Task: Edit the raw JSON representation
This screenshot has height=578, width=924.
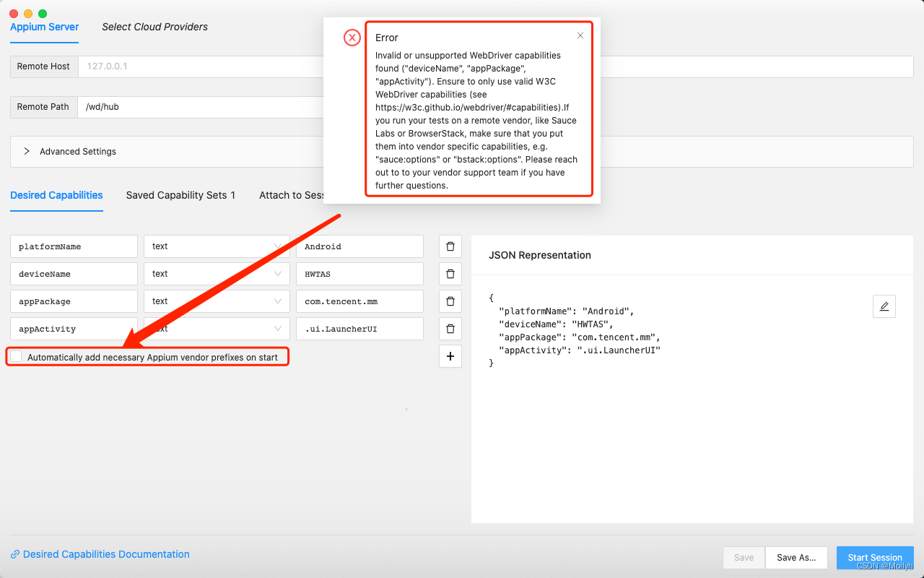Action: (884, 306)
